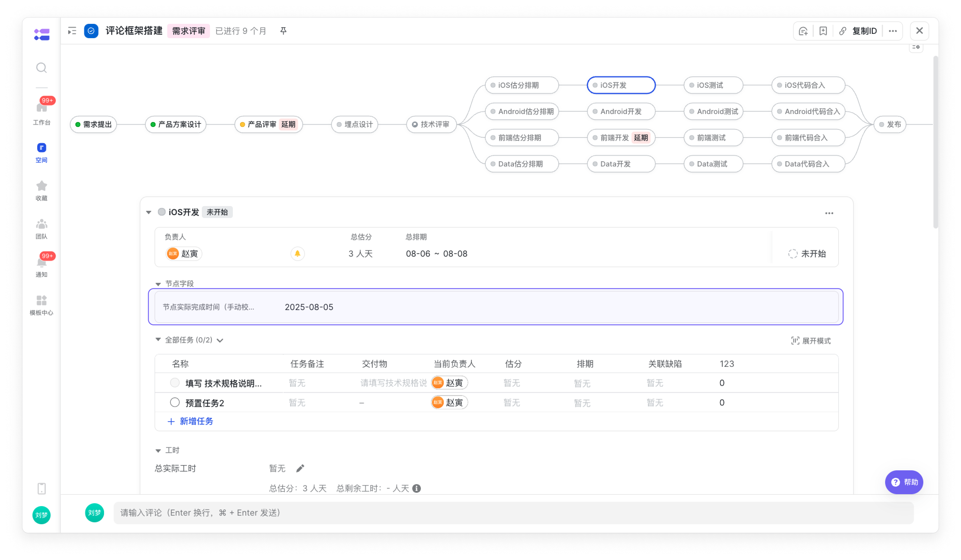Select the 技术评审 workflow node
This screenshot has height=560, width=961.
(x=431, y=124)
